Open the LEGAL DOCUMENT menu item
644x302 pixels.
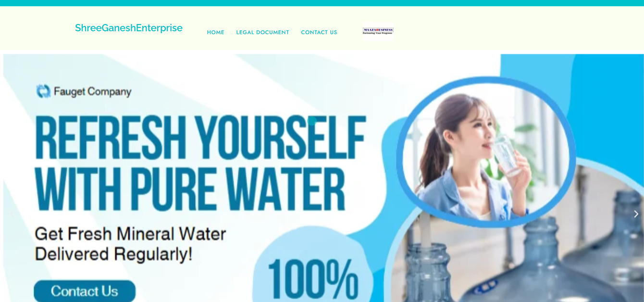262,32
